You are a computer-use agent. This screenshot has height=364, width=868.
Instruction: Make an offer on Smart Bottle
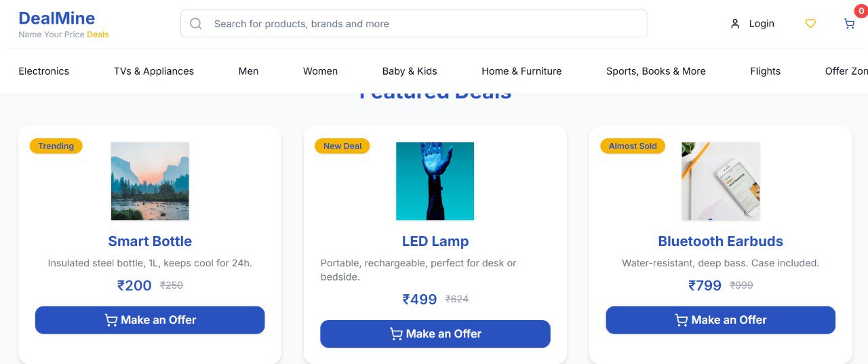pos(150,320)
